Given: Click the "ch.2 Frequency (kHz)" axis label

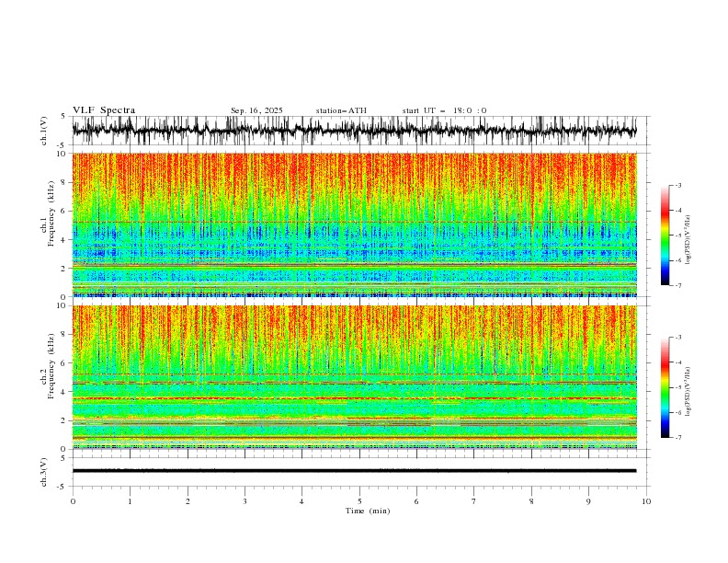Looking at the screenshot, I should click(48, 365).
